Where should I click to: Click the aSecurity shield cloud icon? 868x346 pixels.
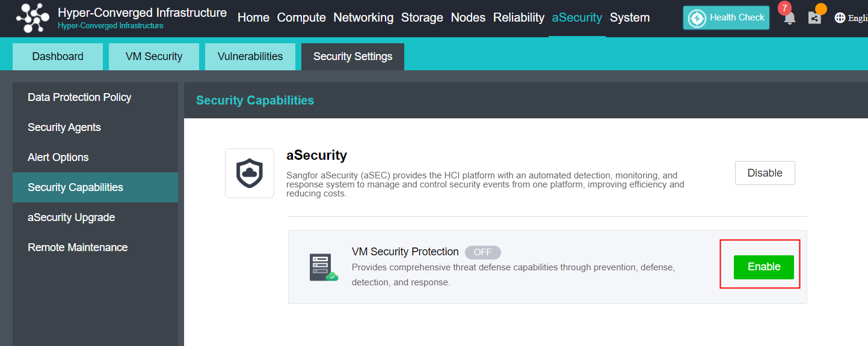point(250,174)
